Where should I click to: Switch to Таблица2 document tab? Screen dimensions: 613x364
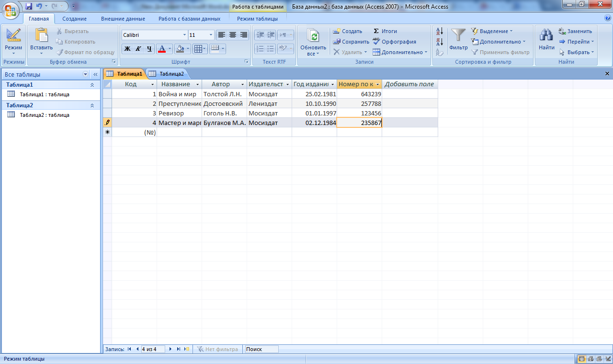pos(168,74)
